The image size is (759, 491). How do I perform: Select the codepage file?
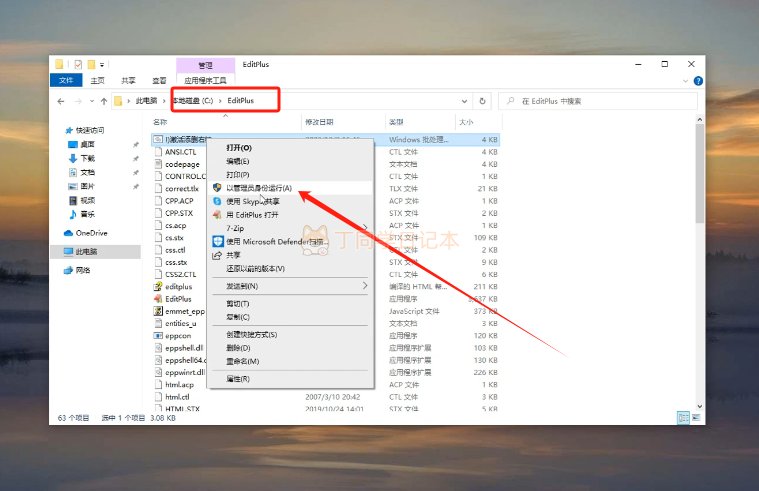point(182,164)
